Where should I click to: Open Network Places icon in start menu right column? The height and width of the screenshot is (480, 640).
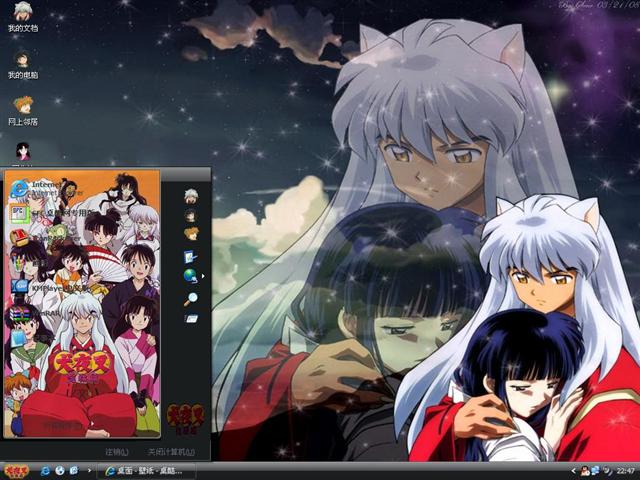[x=191, y=234]
